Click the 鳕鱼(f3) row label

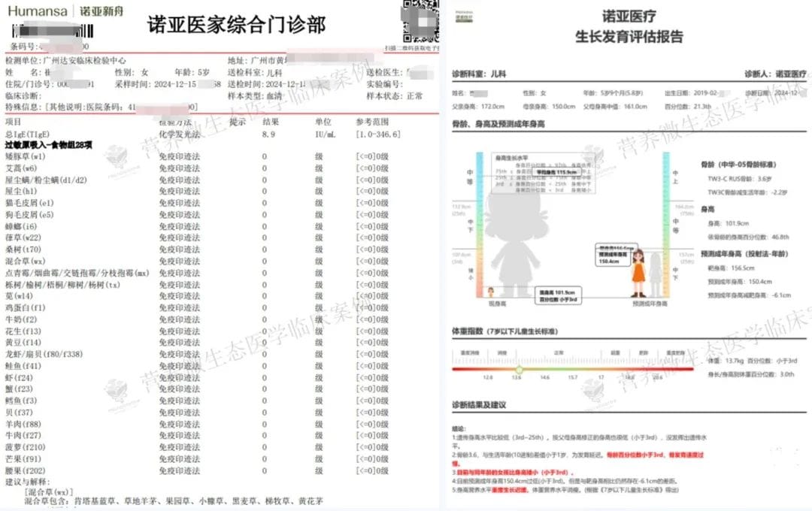pos(21,401)
